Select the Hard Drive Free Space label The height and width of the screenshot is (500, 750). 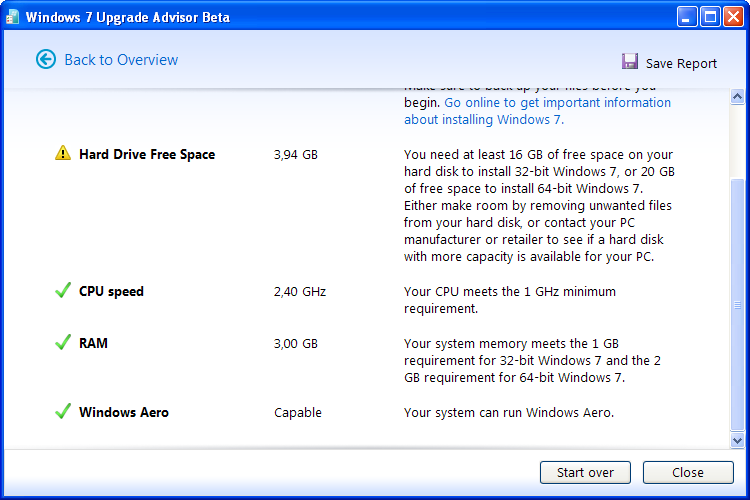pyautogui.click(x=147, y=155)
